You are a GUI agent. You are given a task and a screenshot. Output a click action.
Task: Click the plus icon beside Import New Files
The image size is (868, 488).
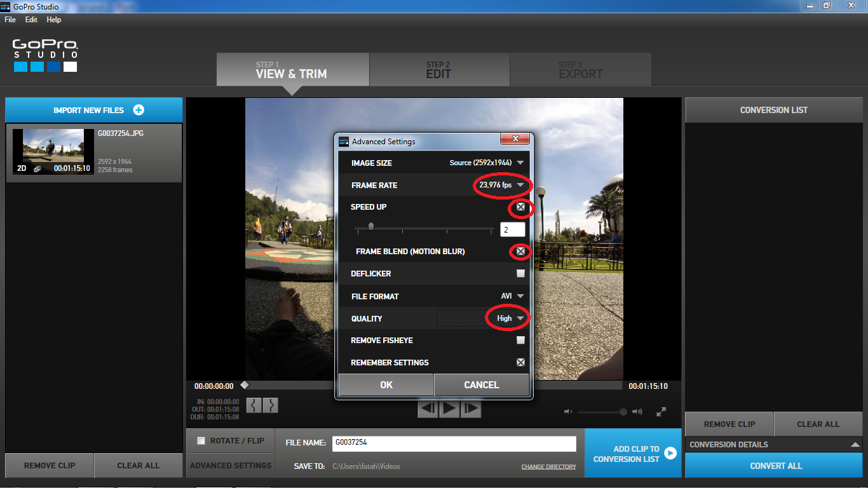[x=139, y=110]
